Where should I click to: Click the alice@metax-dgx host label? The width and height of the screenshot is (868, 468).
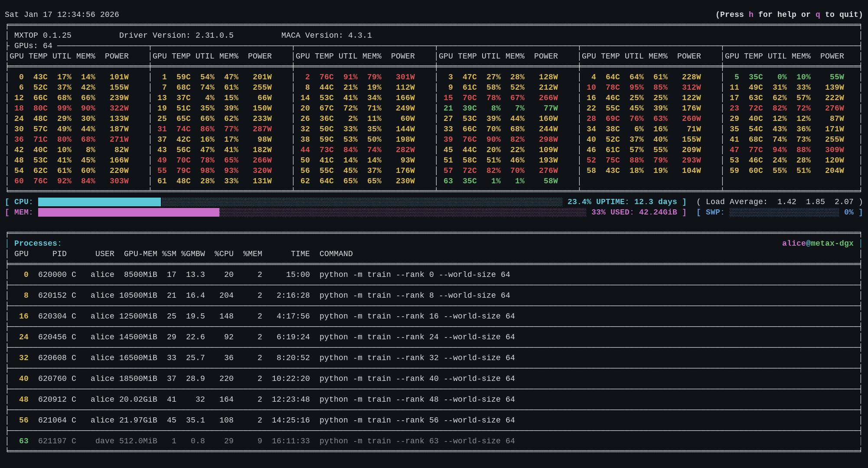(818, 244)
